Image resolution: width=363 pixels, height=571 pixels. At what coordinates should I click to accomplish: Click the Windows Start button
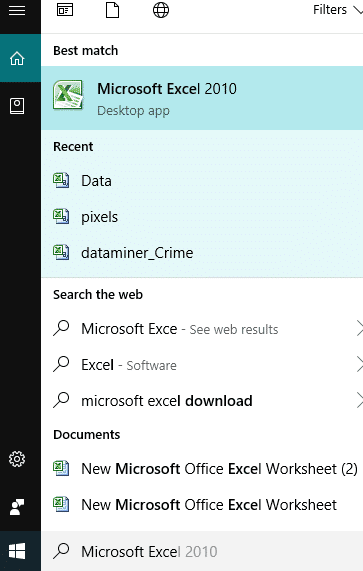click(x=17, y=551)
